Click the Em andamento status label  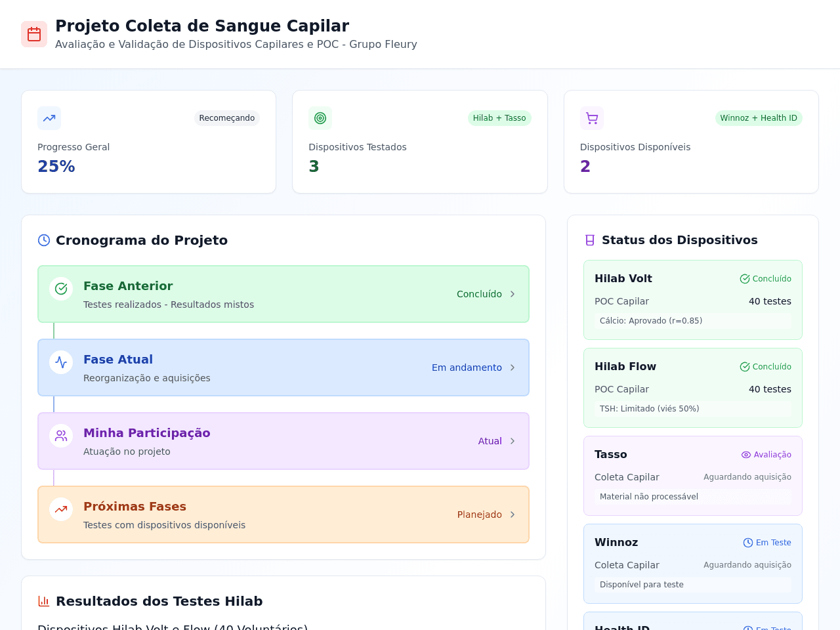(x=467, y=367)
